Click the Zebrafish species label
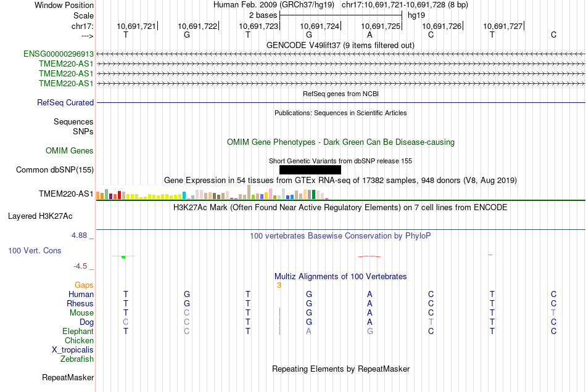The image size is (586, 392). point(77,359)
